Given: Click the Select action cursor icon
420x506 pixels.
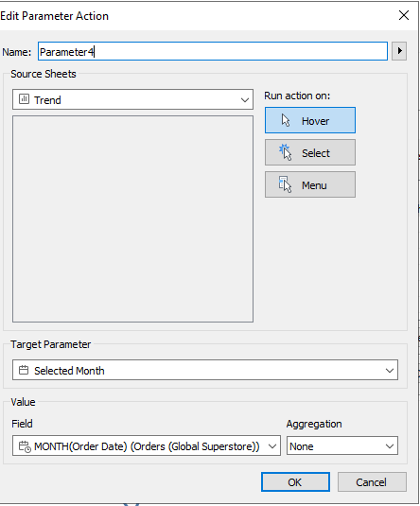Looking at the screenshot, I should [x=286, y=152].
